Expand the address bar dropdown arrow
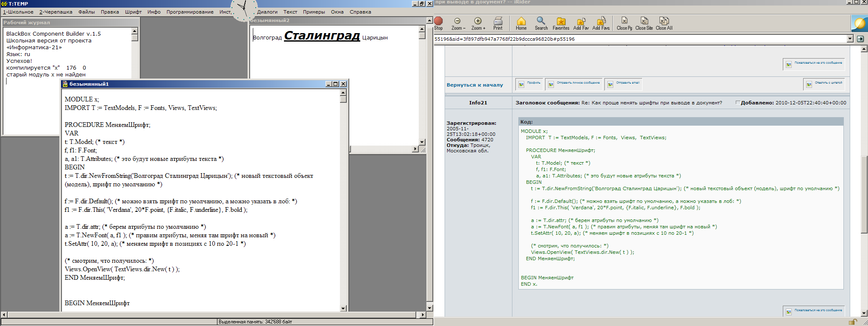 click(850, 39)
